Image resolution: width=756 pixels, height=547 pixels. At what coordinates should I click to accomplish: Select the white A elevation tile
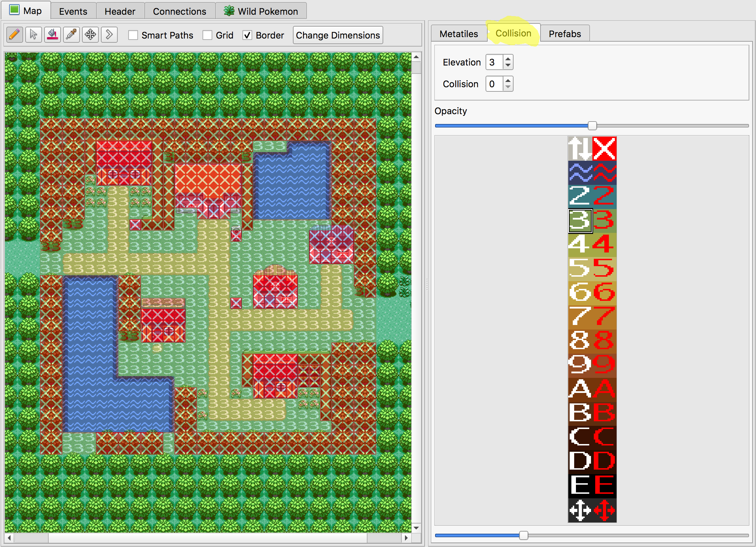(580, 390)
